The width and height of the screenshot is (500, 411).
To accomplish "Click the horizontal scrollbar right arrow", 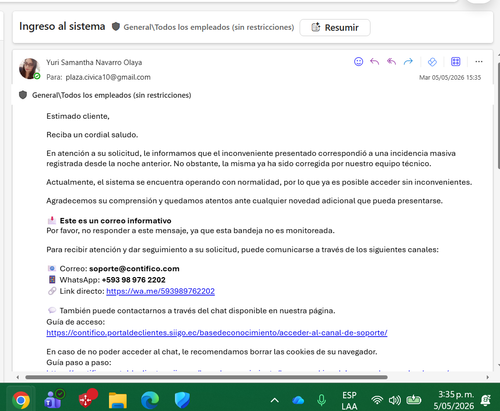I will coord(488,377).
